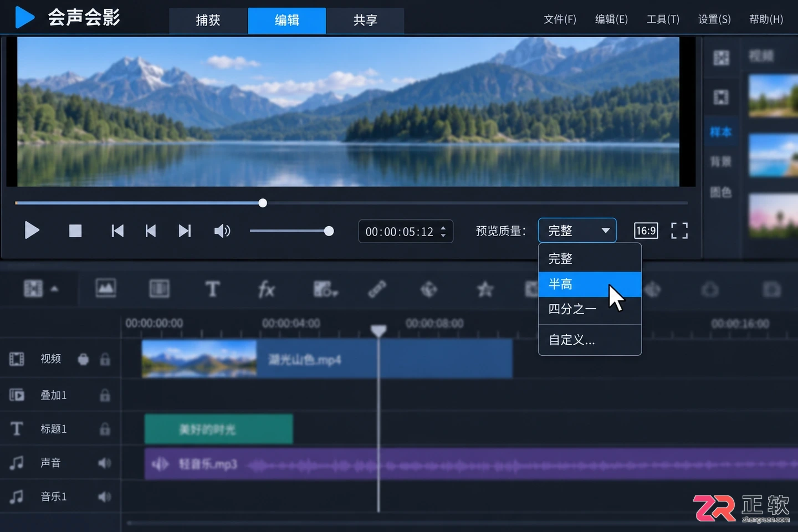
Task: Change the 16:9 aspect ratio
Action: [x=646, y=231]
